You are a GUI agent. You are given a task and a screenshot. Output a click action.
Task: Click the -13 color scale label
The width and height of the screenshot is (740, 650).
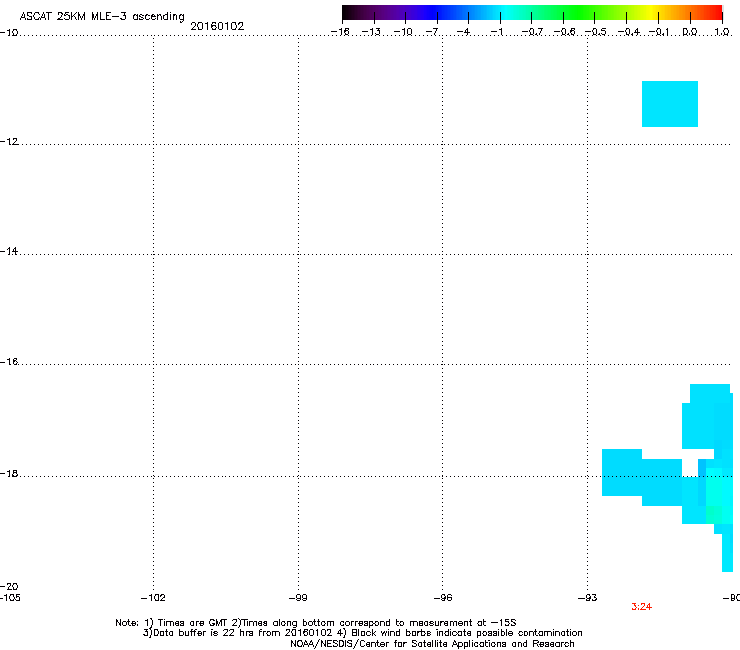tap(371, 32)
